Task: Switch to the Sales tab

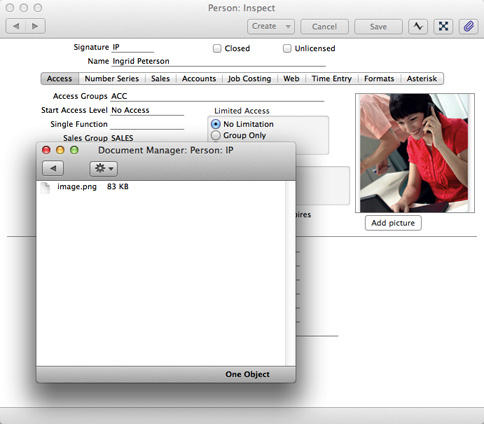Action: 160,79
